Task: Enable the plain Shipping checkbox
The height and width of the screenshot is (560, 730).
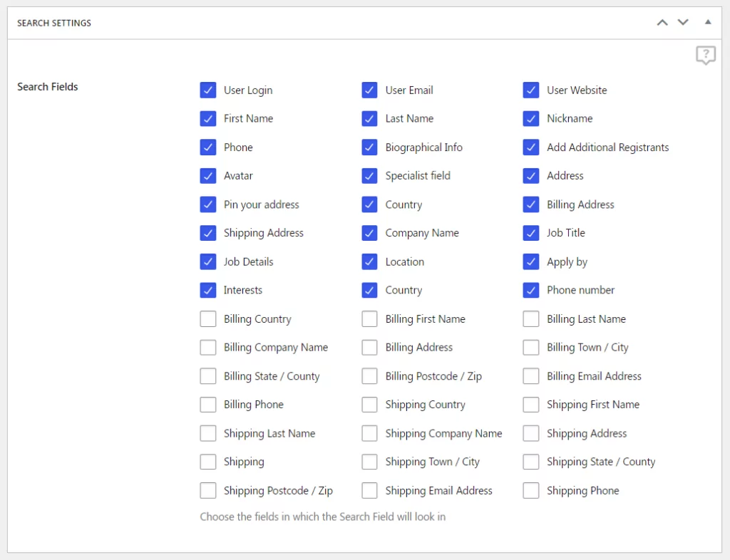Action: [208, 462]
